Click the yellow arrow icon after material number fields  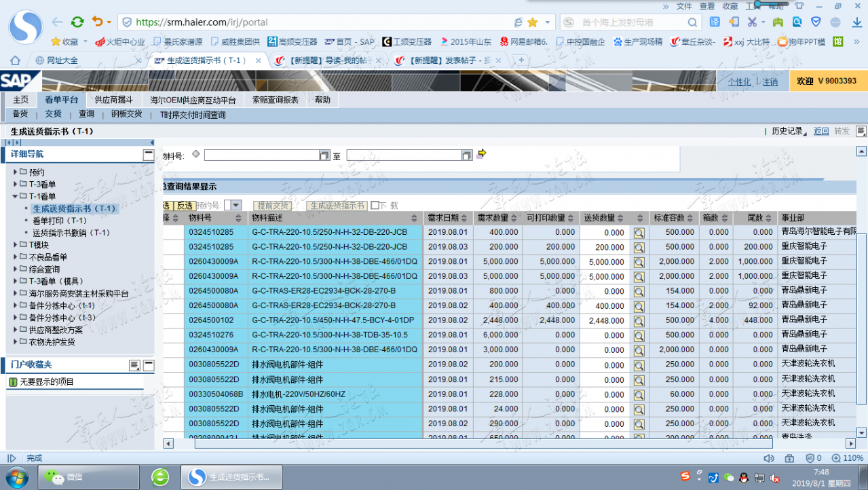coord(482,153)
